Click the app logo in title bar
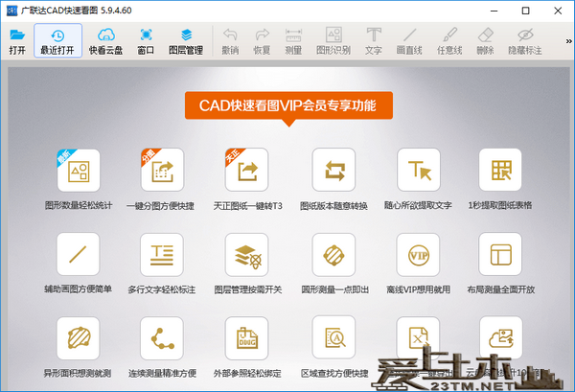575x392 pixels. pyautogui.click(x=11, y=11)
